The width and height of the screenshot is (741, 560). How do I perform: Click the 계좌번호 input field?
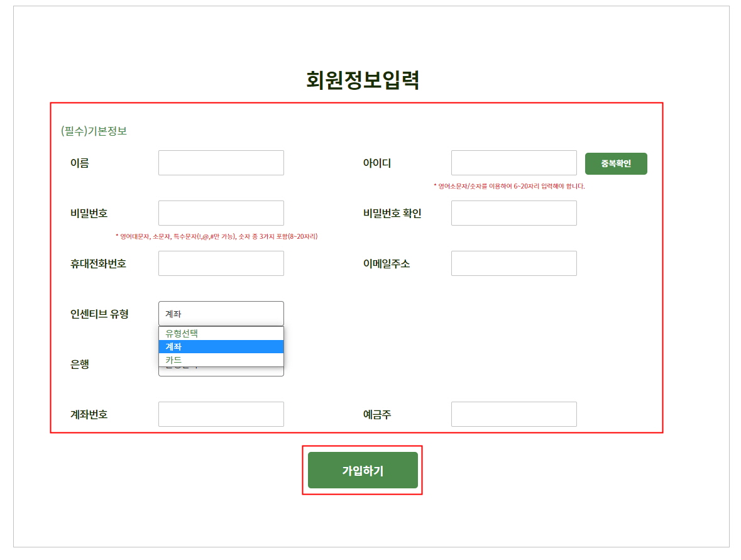pyautogui.click(x=221, y=414)
